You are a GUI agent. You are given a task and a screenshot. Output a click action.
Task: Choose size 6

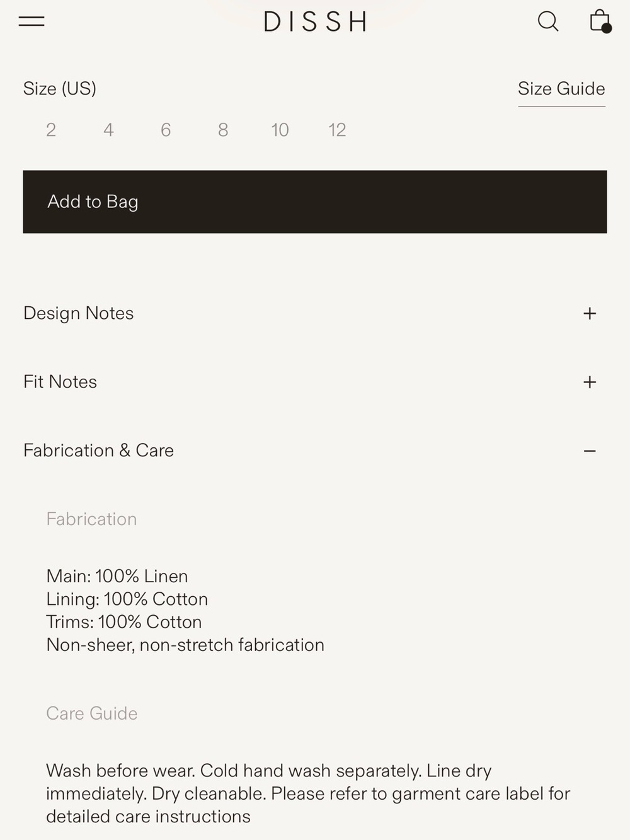point(166,130)
